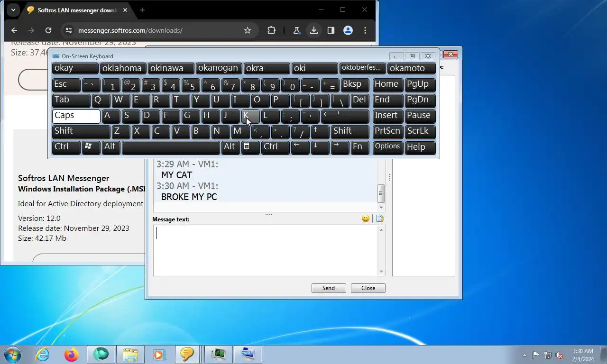
Task: Toggle Insert key on keyboard
Action: coord(388,116)
